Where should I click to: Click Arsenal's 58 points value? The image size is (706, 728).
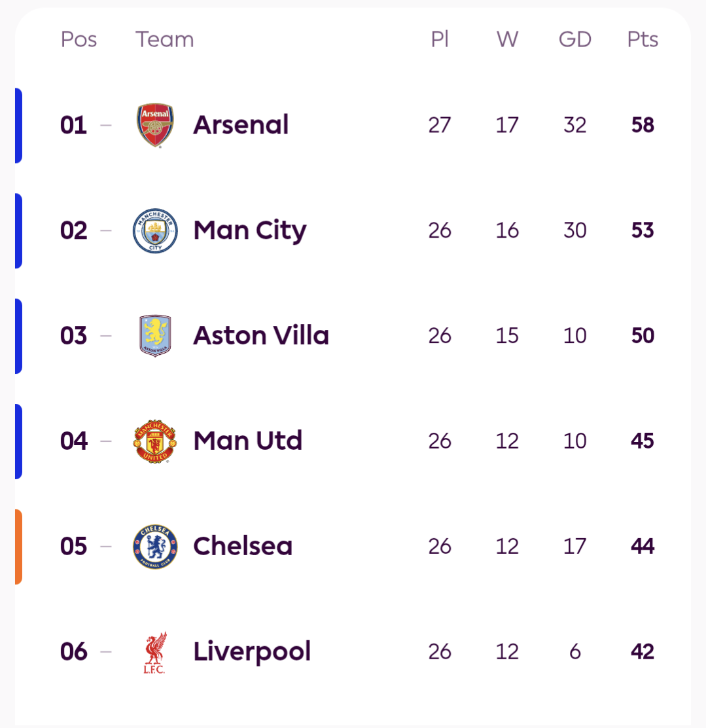point(643,125)
